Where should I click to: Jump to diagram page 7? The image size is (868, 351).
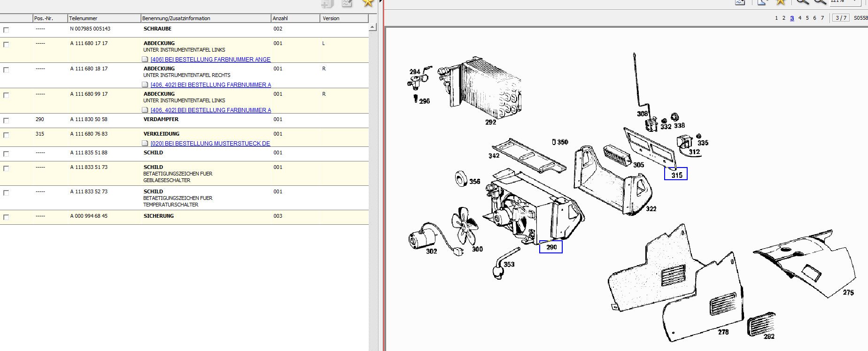(x=822, y=18)
